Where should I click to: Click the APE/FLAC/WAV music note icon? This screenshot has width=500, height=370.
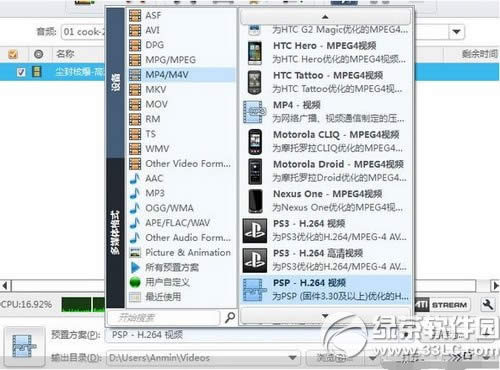click(135, 223)
